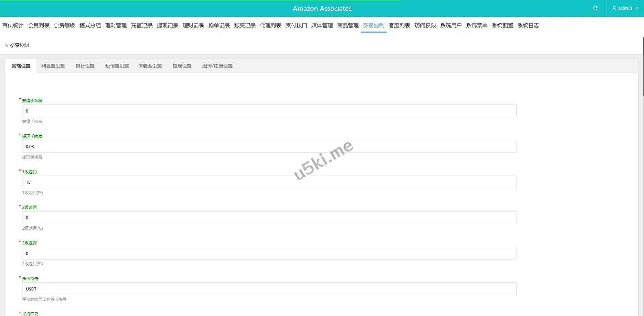
Task: Focus the 提现手续费 field showing 0.03
Action: pyautogui.click(x=269, y=147)
